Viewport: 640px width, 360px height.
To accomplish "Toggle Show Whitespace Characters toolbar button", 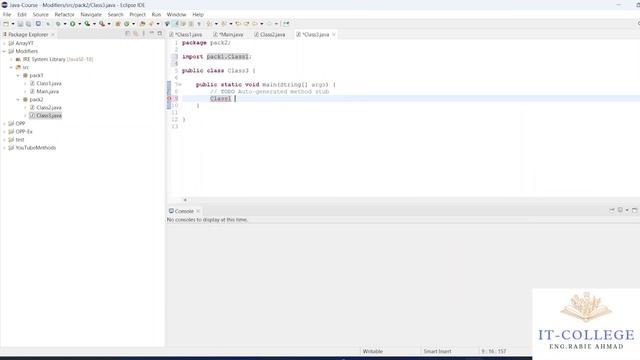I will click(x=199, y=24).
